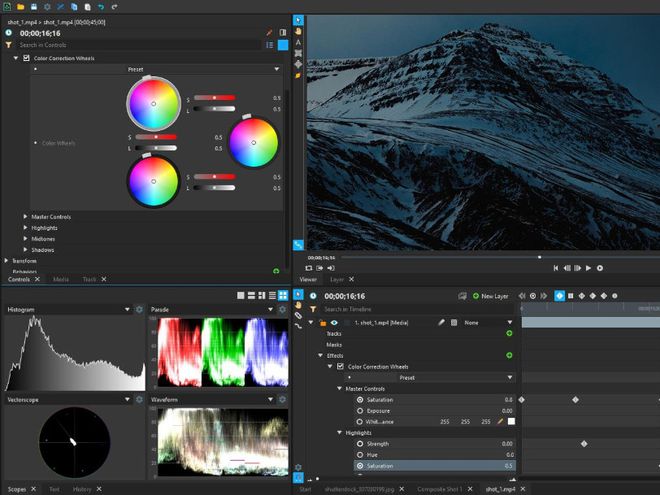
Task: Add an effect with green plus in Effects row
Action: [509, 355]
